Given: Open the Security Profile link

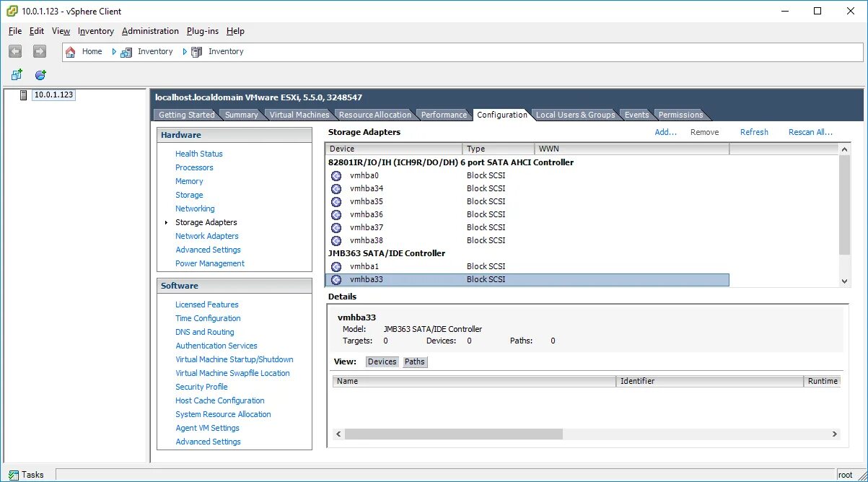Looking at the screenshot, I should (x=201, y=387).
